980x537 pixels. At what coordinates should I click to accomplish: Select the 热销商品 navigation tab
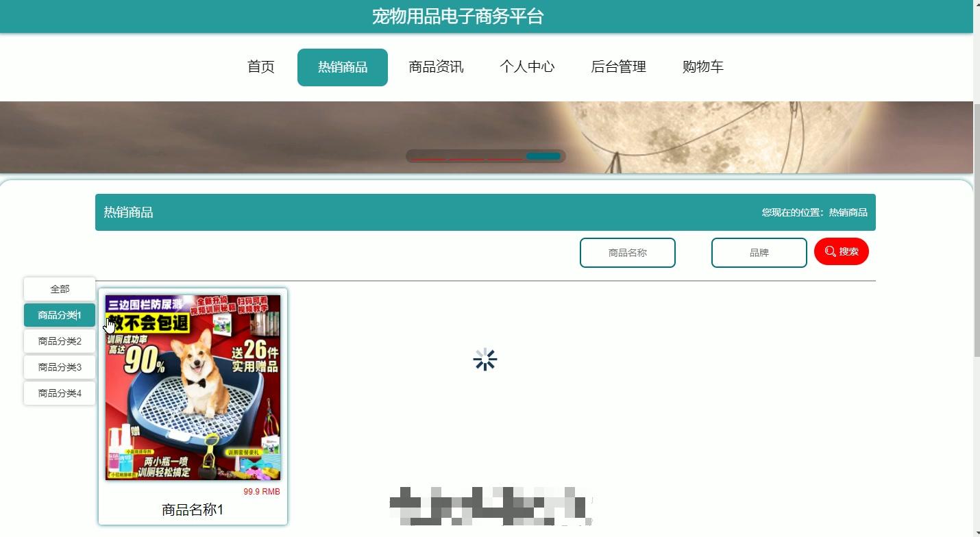(x=343, y=67)
